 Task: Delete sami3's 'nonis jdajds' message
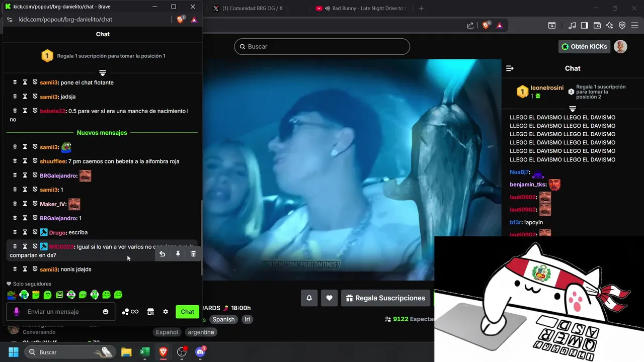(x=15, y=269)
